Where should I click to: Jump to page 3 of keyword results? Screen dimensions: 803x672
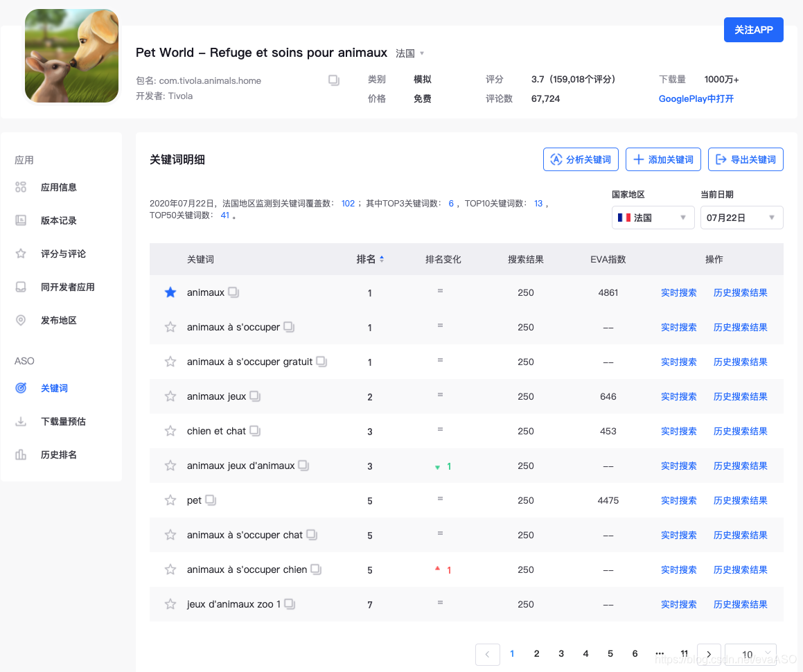point(561,653)
